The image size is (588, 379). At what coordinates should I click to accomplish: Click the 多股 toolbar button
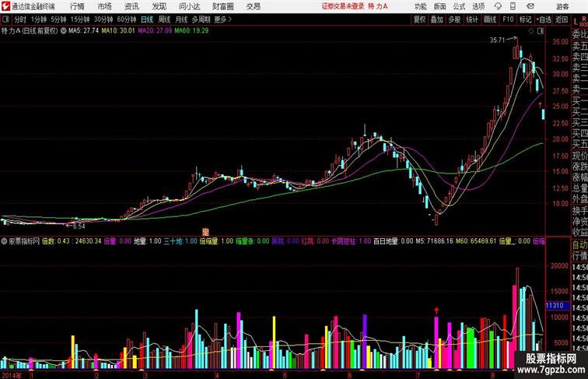point(454,19)
